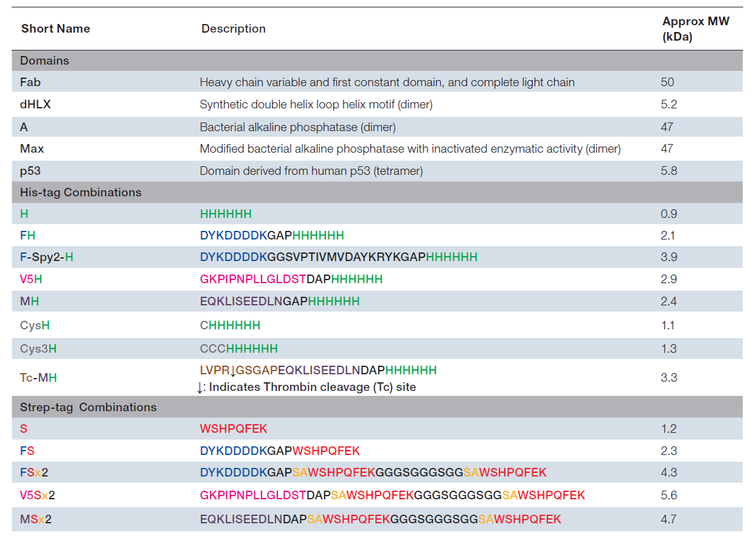Click the 'V5H' short name cell

31,280
